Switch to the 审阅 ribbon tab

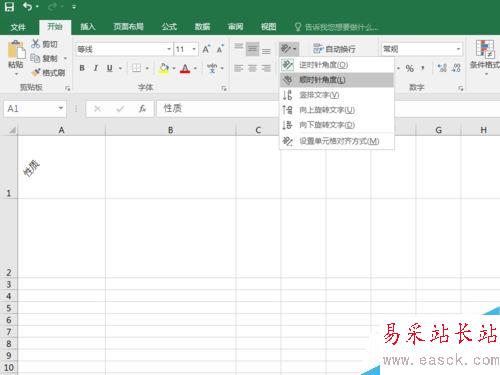(235, 27)
